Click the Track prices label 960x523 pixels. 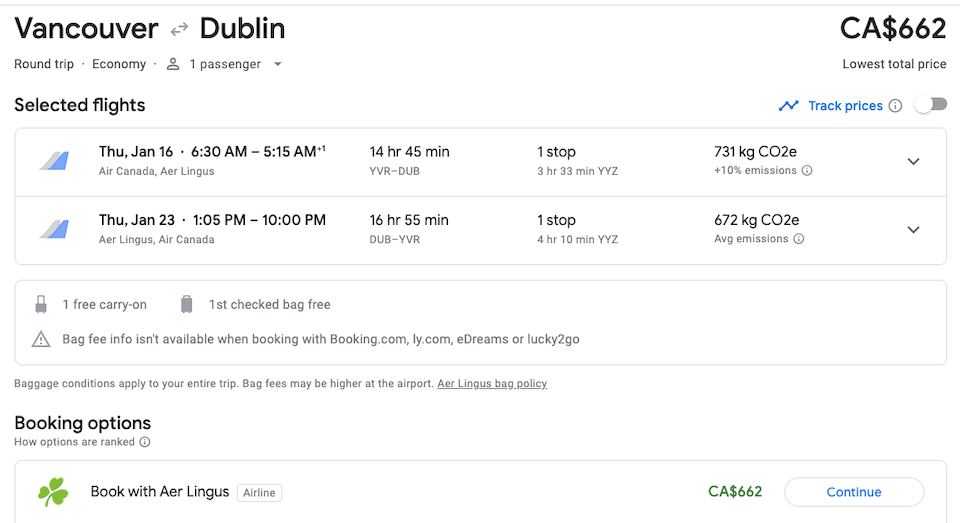click(x=846, y=106)
